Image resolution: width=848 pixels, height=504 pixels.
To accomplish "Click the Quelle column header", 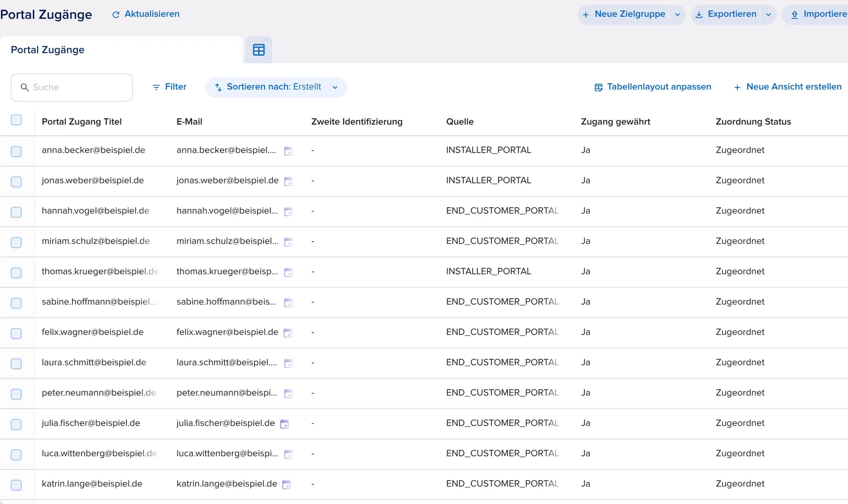I will [460, 121].
